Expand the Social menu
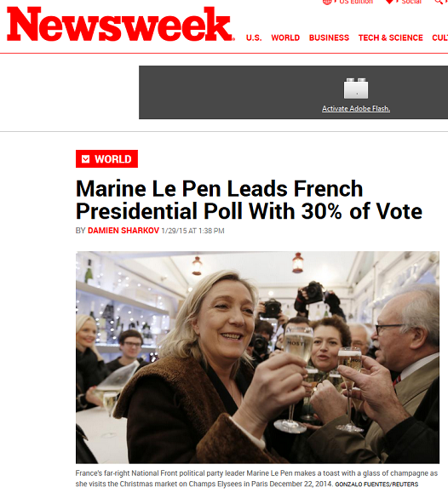 tap(411, 2)
